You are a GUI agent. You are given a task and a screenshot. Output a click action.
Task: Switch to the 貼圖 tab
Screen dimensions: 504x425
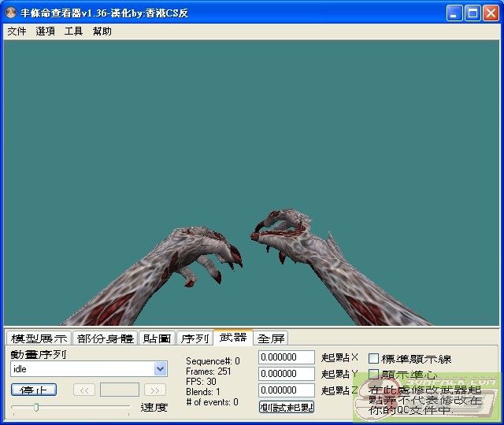[x=157, y=338]
